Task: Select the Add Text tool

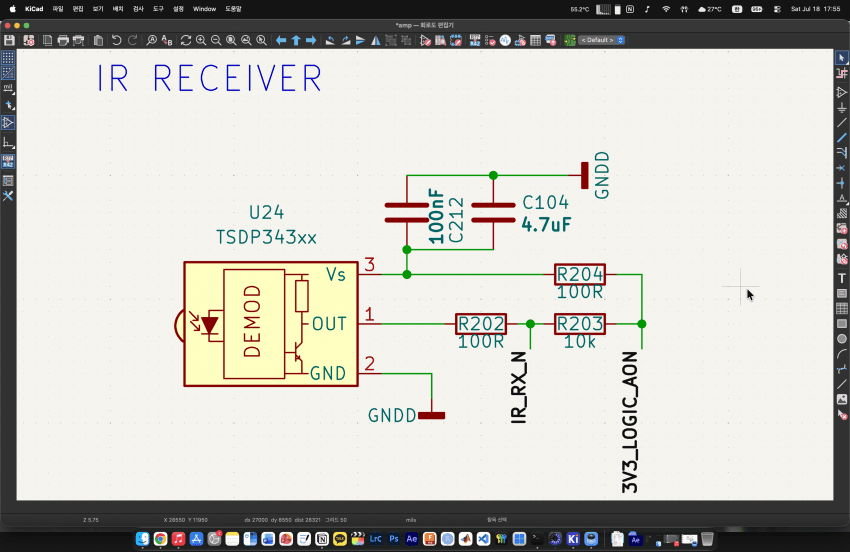Action: pos(842,278)
